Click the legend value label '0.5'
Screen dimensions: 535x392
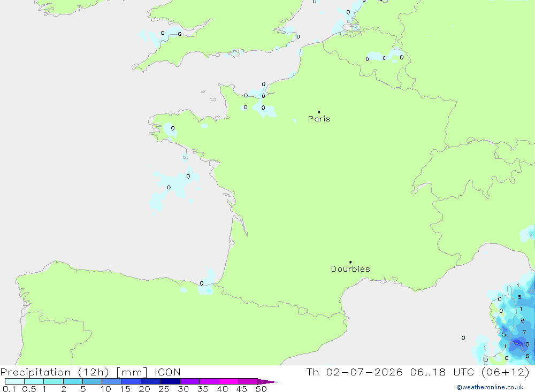click(29, 389)
